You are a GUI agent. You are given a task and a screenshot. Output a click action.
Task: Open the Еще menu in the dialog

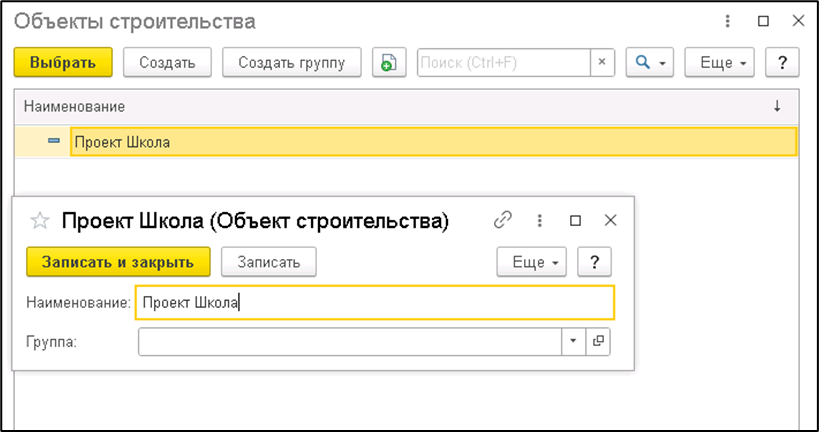(x=532, y=262)
